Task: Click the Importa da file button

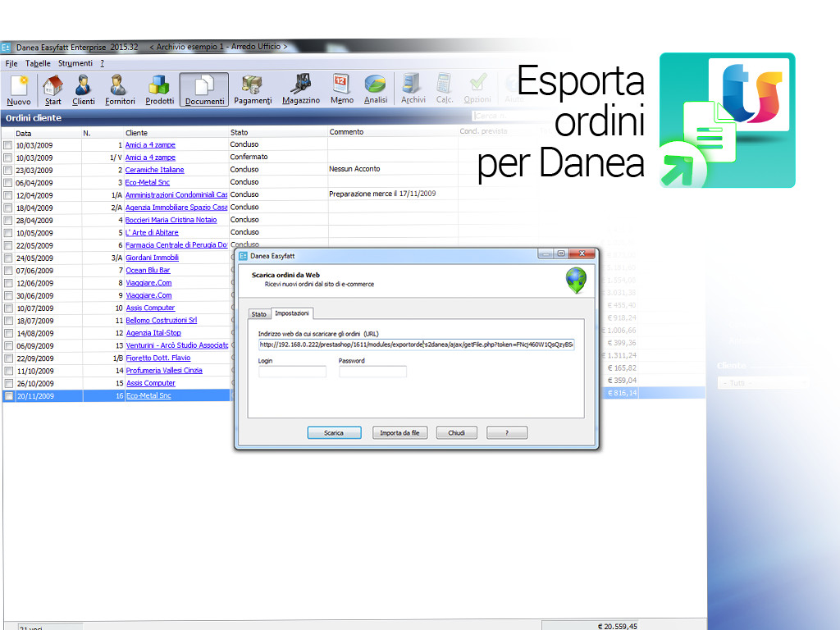Action: [399, 433]
